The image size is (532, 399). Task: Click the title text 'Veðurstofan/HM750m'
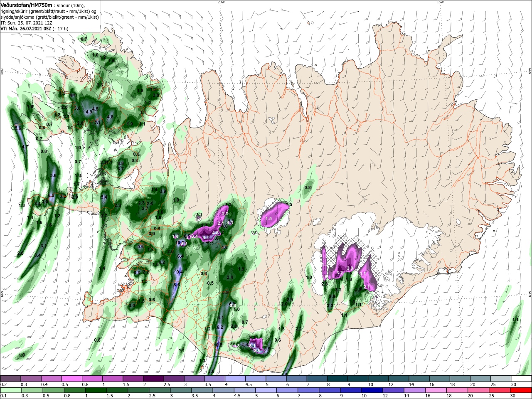26,5
